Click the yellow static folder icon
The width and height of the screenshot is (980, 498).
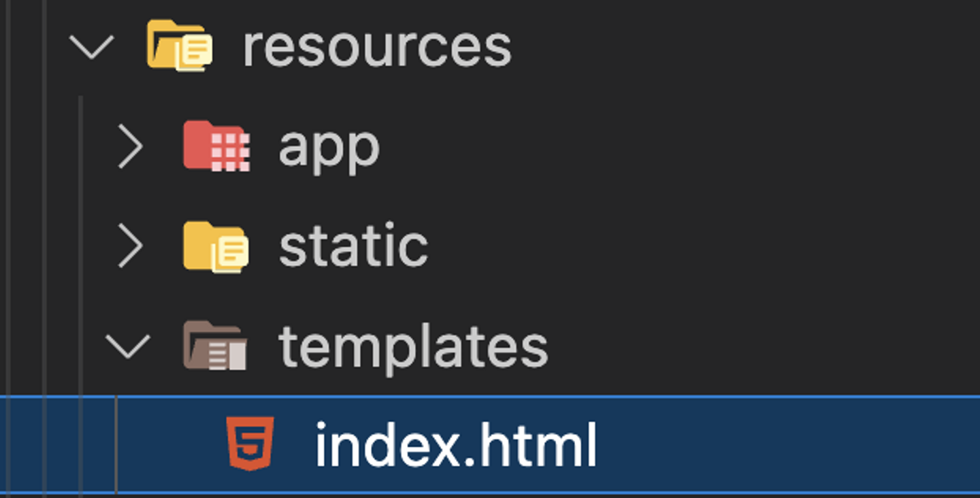point(216,246)
